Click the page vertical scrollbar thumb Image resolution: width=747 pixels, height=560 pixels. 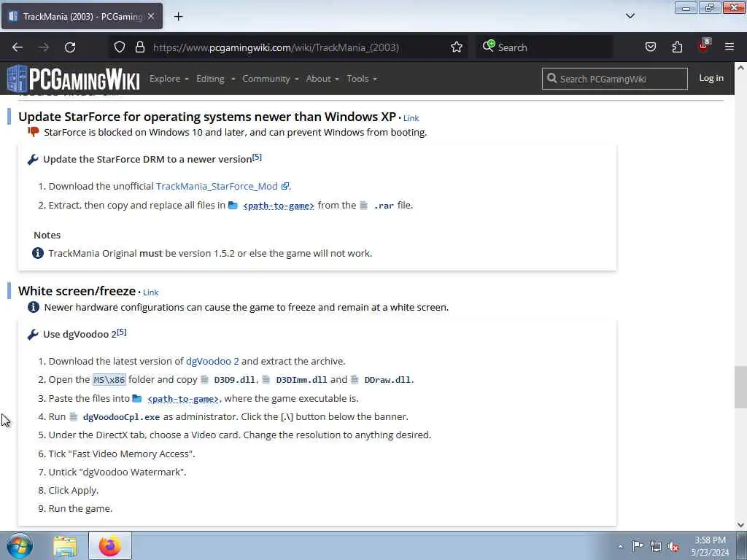[740, 387]
